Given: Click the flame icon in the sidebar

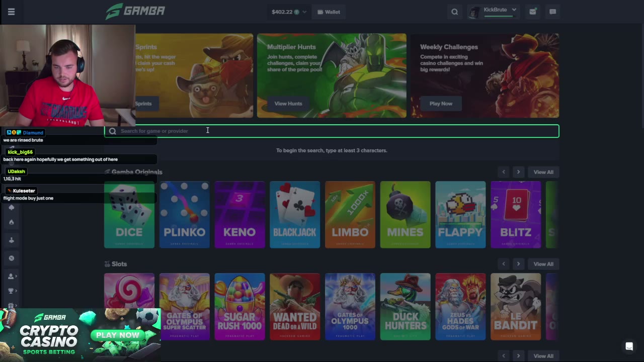Looking at the screenshot, I should tap(12, 222).
